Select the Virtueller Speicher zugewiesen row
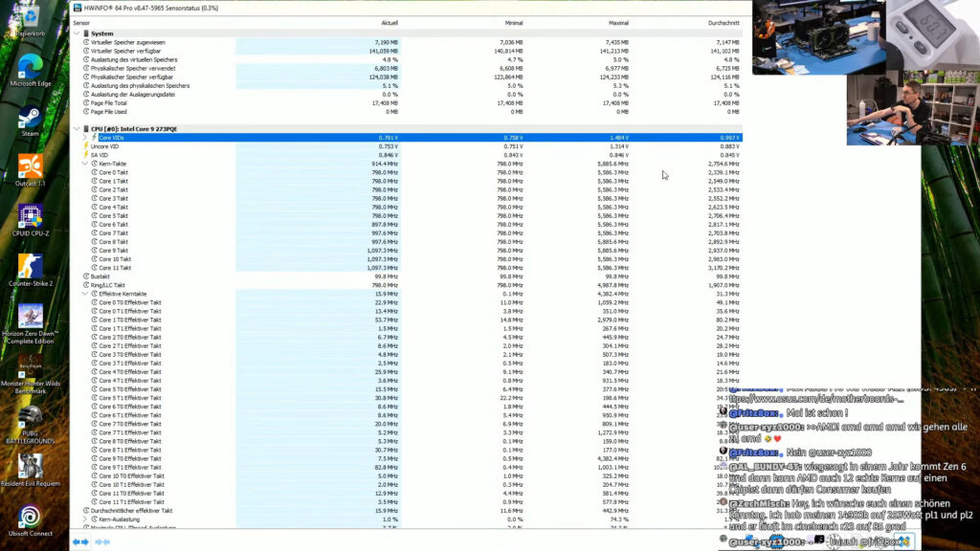 tap(408, 42)
